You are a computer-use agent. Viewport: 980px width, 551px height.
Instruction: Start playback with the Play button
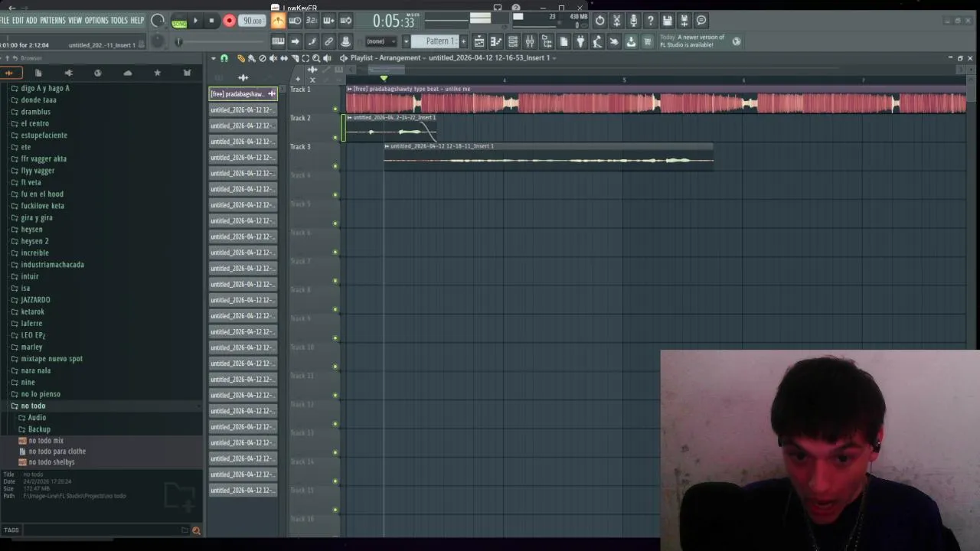click(x=195, y=21)
